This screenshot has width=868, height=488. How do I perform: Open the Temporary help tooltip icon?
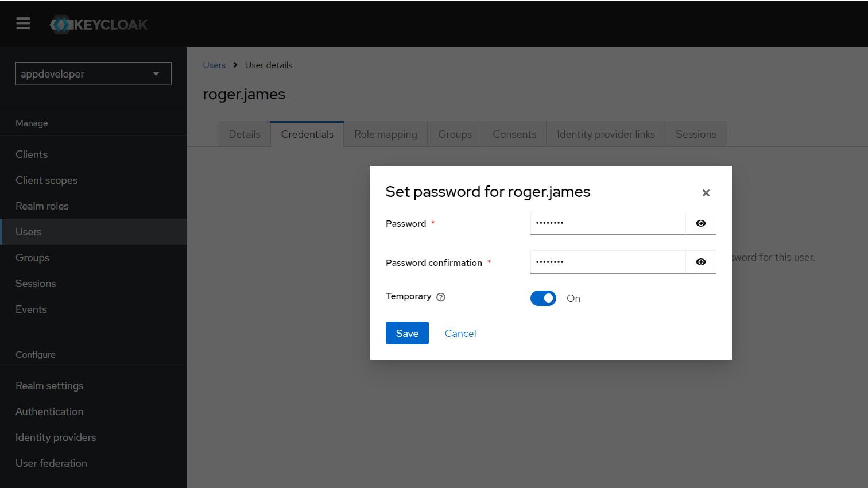pyautogui.click(x=441, y=297)
